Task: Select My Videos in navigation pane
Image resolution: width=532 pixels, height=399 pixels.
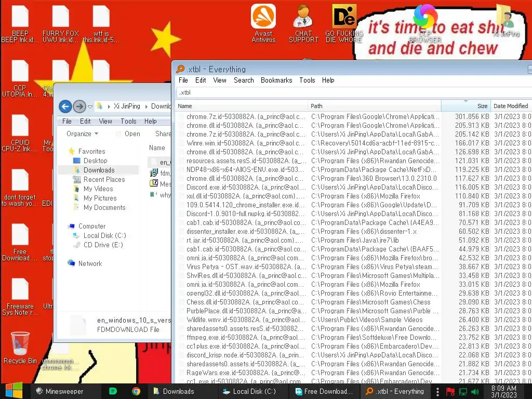Action: pyautogui.click(x=98, y=189)
